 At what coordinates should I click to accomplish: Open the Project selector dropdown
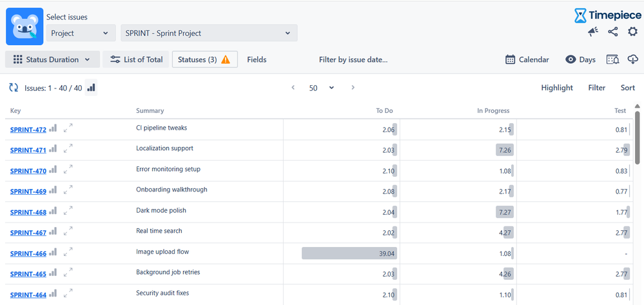coord(81,33)
